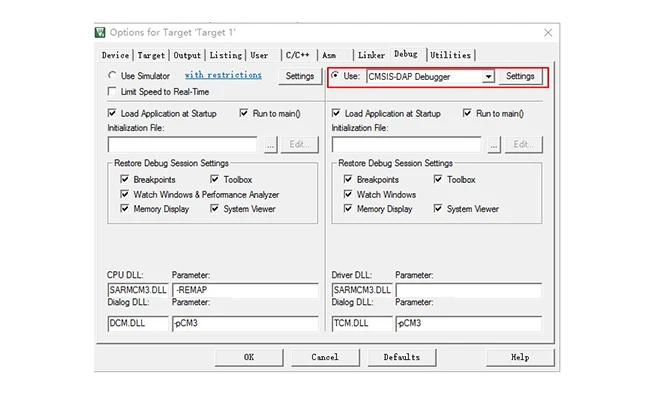The width and height of the screenshot is (652, 404).
Task: Click the debugger -pCM3 parameter field
Action: [469, 323]
